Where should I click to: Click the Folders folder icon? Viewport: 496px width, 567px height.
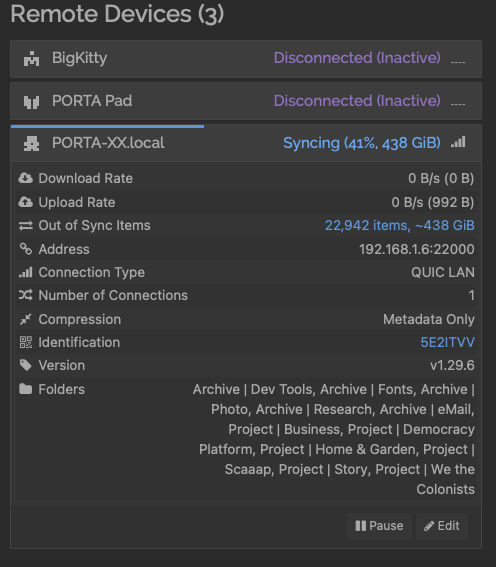(25, 389)
